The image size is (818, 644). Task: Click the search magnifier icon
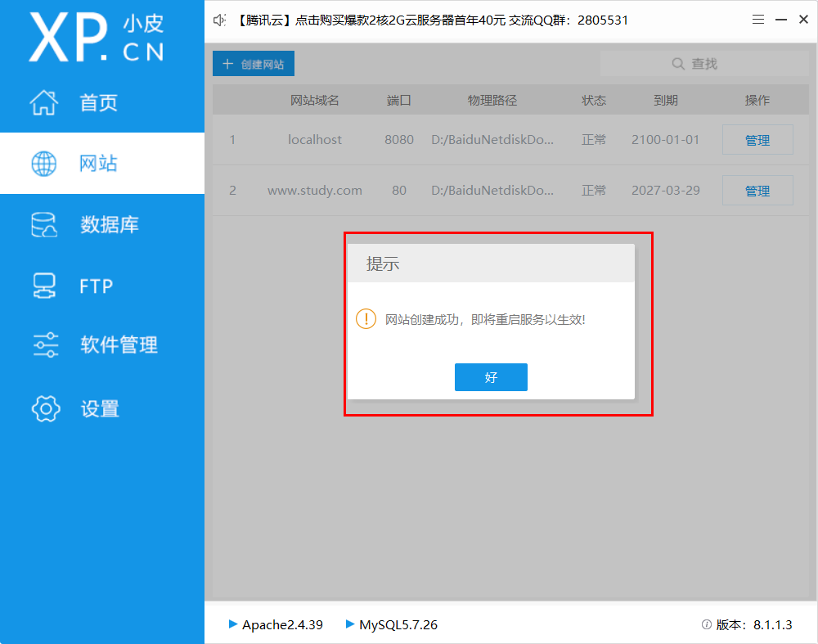pos(677,64)
